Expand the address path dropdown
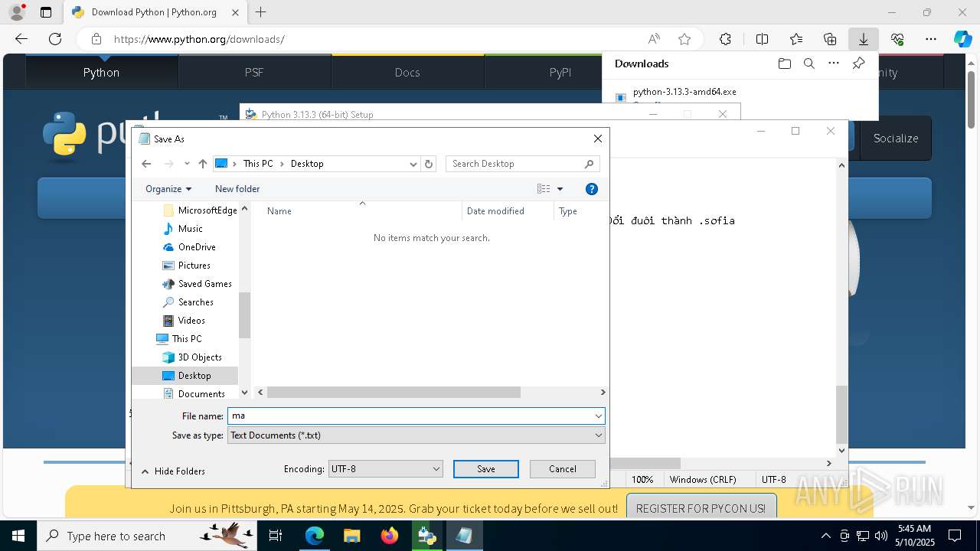This screenshot has height=551, width=980. point(413,164)
